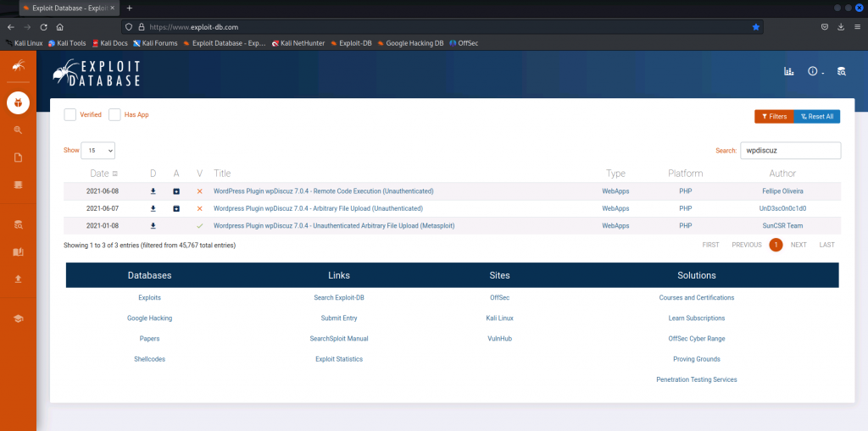Open author UnD3sc0n0c1d0 link

[x=782, y=208]
